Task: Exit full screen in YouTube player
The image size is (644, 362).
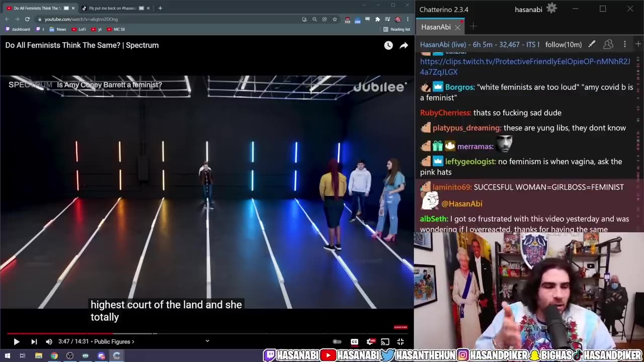Action: 400,342
